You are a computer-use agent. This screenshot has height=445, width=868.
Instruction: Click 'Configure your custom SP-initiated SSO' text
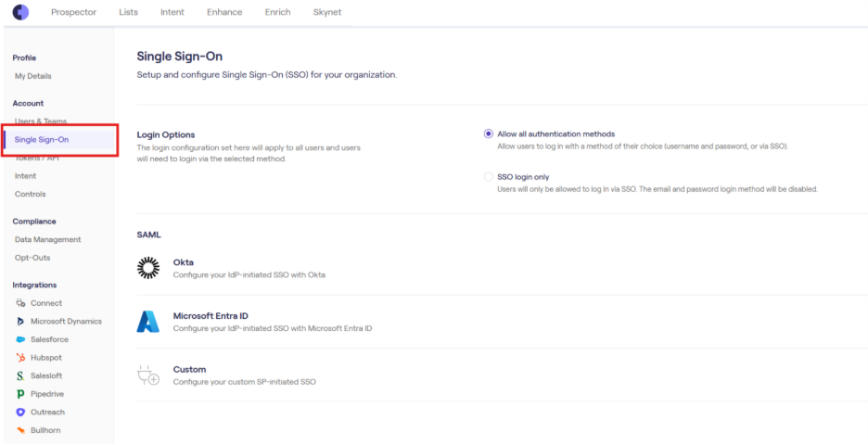coord(245,382)
